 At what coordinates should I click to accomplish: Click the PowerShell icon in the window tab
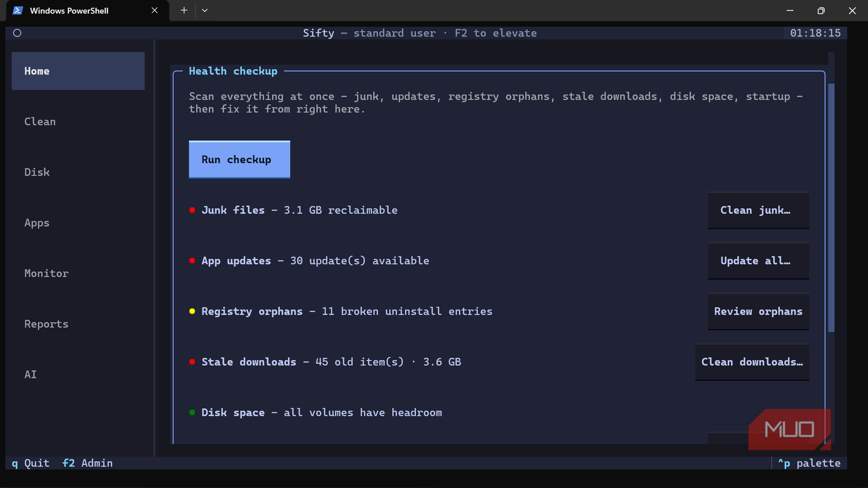point(18,10)
